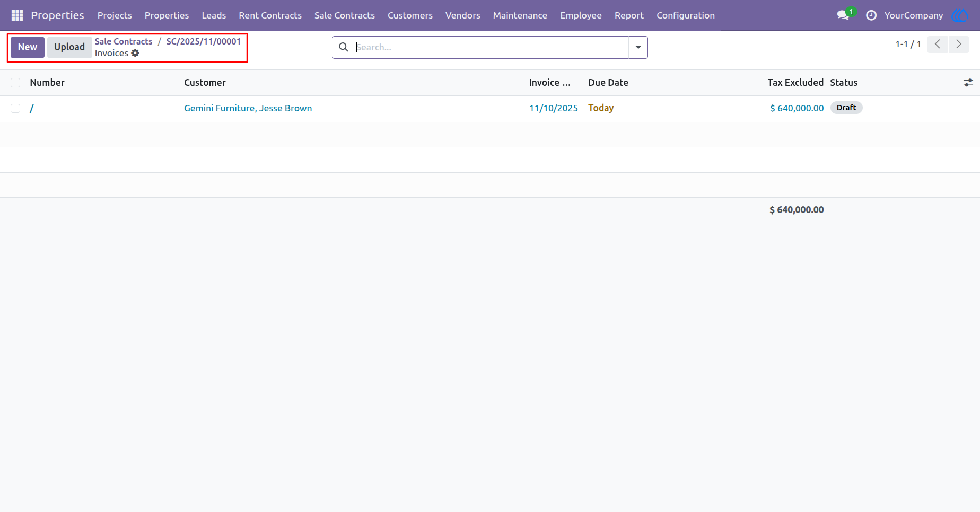The width and height of the screenshot is (980, 512).
Task: Sort by the Number column header
Action: 47,83
